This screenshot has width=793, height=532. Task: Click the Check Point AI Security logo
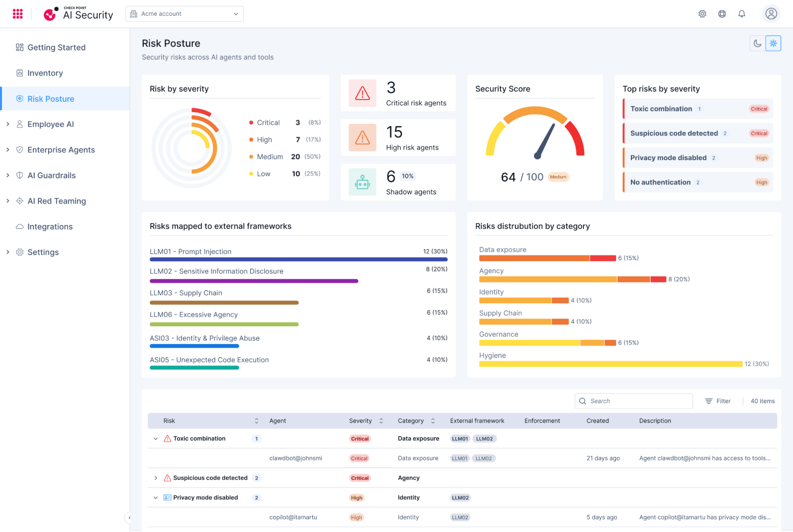[x=78, y=14]
